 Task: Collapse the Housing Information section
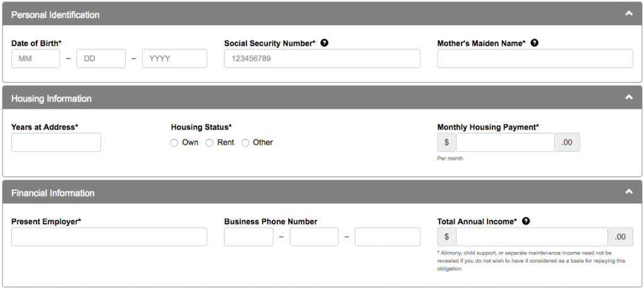point(629,98)
